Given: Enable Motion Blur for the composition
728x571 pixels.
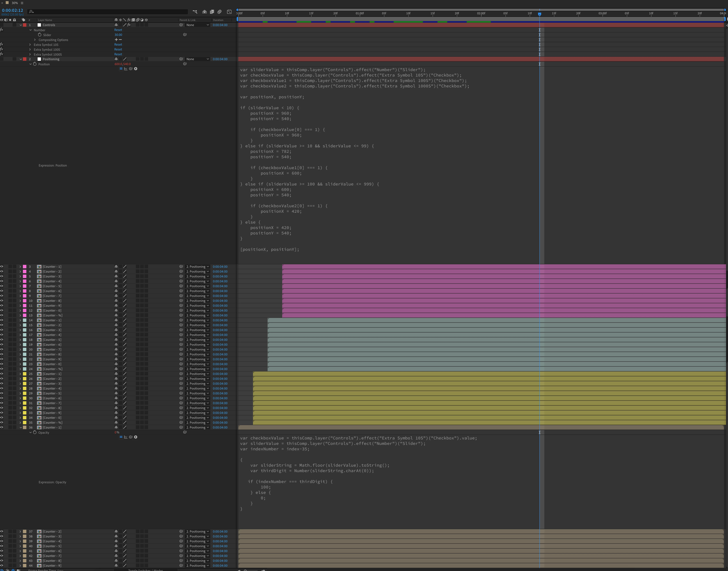Looking at the screenshot, I should (219, 12).
